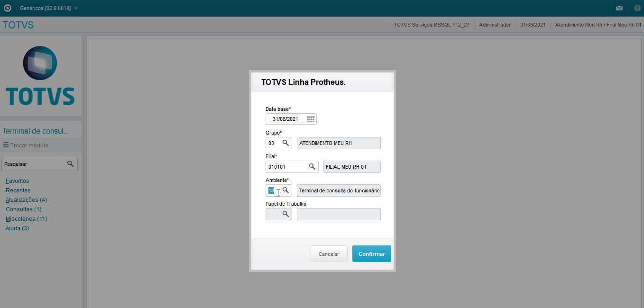Click the TOTVS round logo icon in the top left
The image size is (644, 308).
coord(8,8)
